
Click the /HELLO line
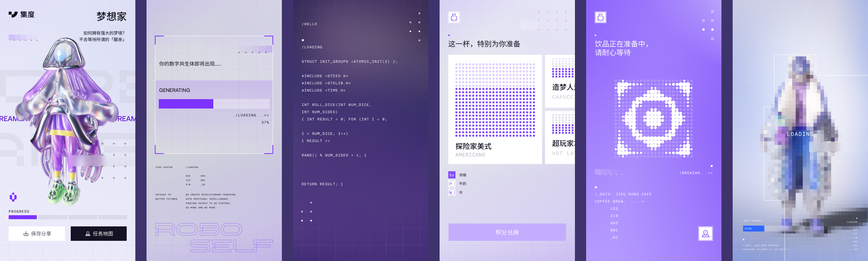tap(310, 24)
